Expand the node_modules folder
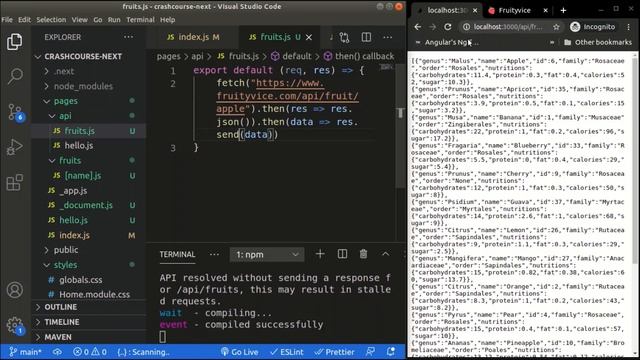The width and height of the screenshot is (640, 360). [89, 86]
